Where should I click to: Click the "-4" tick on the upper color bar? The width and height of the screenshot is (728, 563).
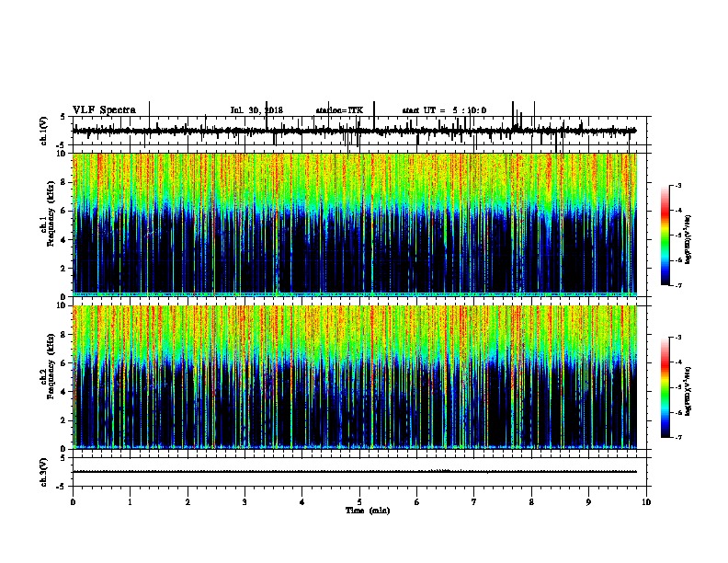tap(677, 211)
